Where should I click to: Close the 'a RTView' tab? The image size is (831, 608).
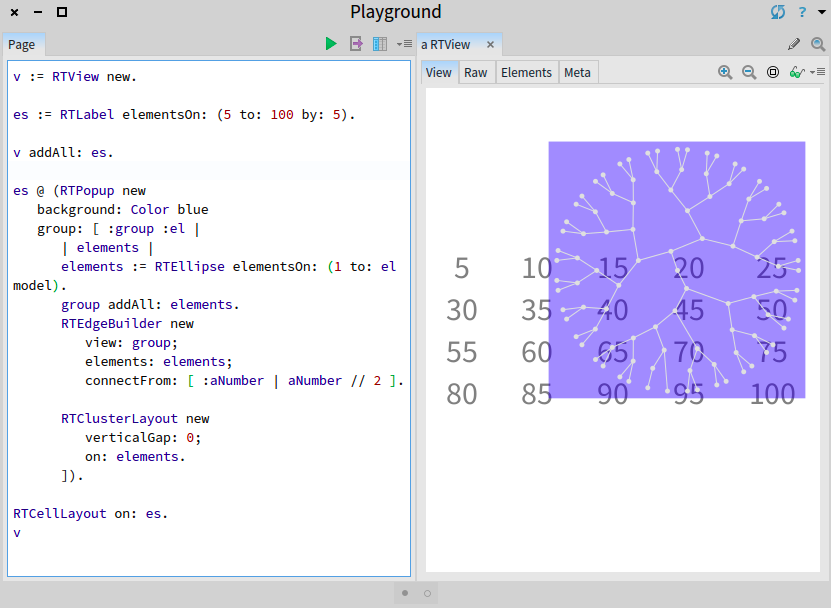pyautogui.click(x=491, y=45)
